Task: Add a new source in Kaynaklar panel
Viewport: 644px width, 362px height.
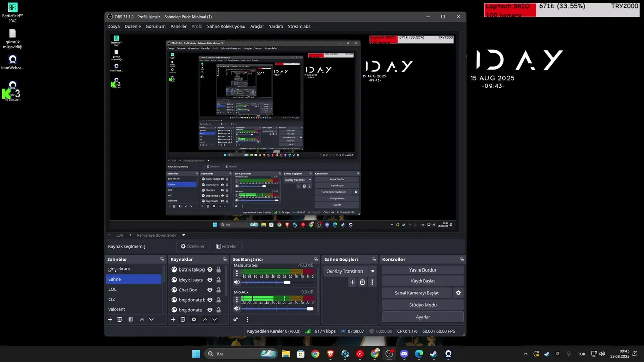Action: coord(173,319)
